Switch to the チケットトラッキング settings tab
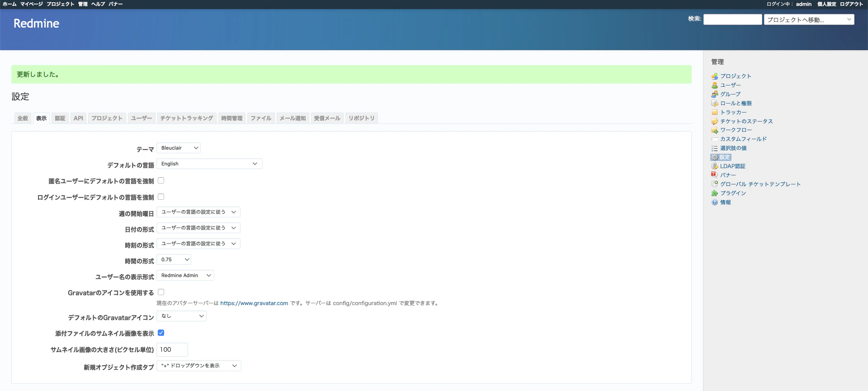Screen dimensions: 868x391 pos(186,118)
